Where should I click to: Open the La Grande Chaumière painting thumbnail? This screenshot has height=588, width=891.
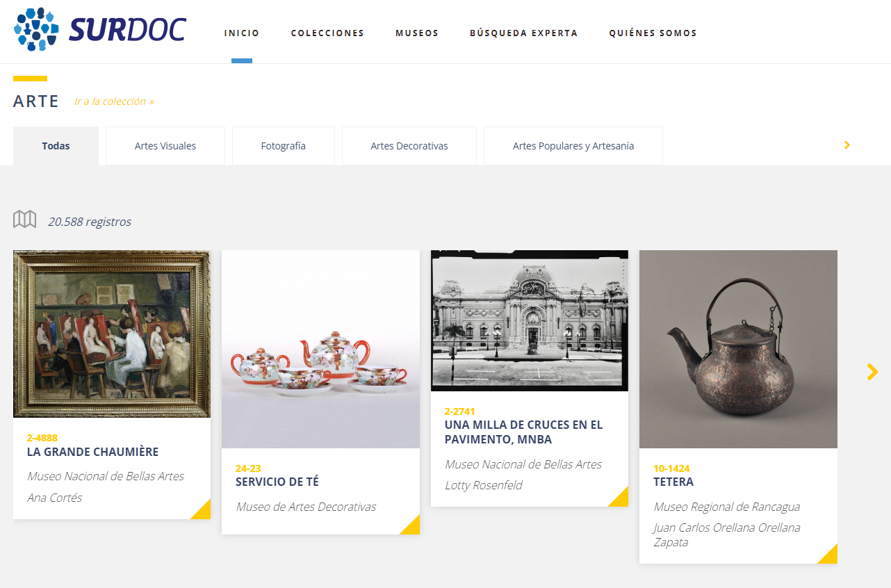[x=112, y=334]
